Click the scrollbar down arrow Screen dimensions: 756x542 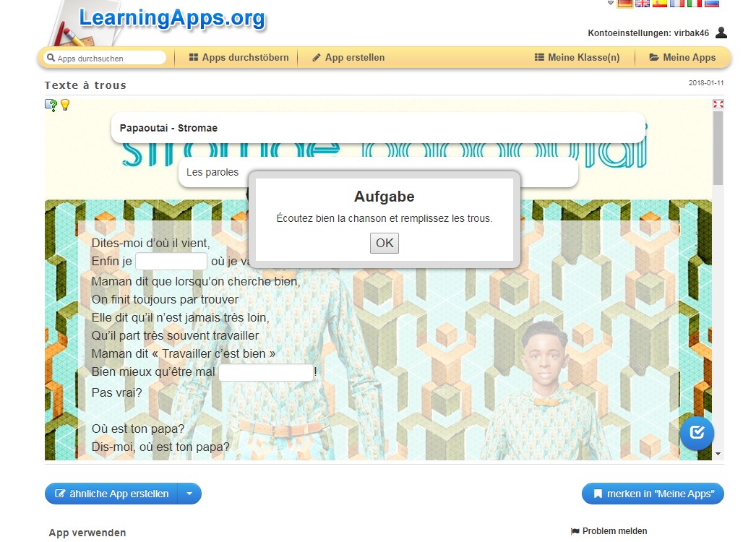[x=718, y=454]
